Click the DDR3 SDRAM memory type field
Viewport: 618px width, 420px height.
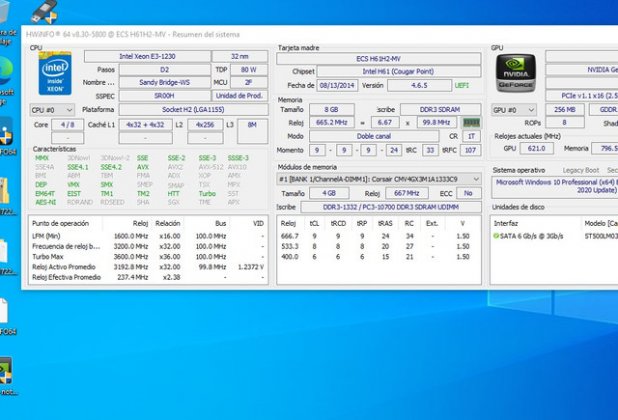[x=440, y=110]
